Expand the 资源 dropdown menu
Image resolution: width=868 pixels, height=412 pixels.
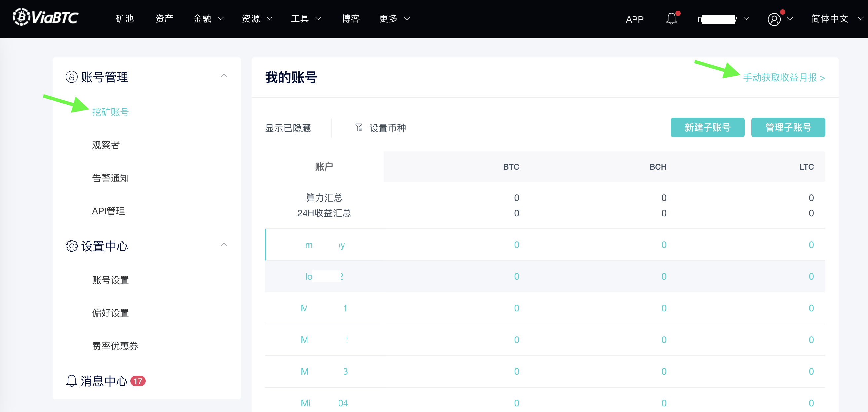coord(257,18)
